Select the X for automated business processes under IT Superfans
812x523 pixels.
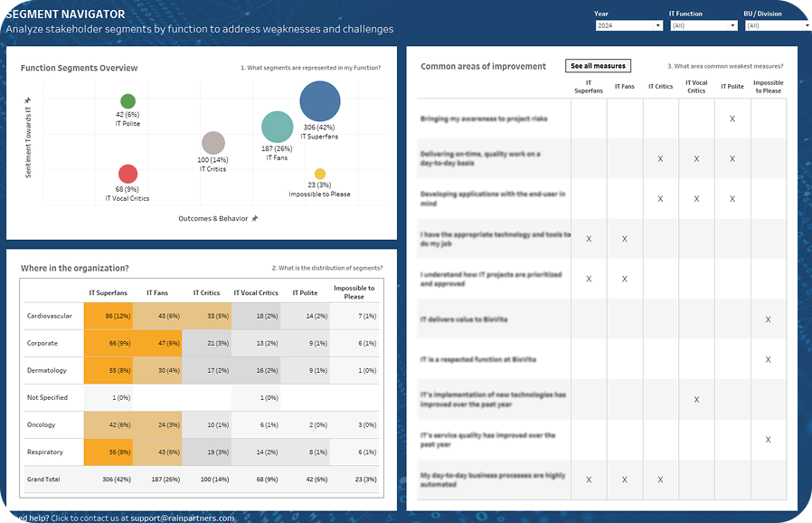coord(589,480)
